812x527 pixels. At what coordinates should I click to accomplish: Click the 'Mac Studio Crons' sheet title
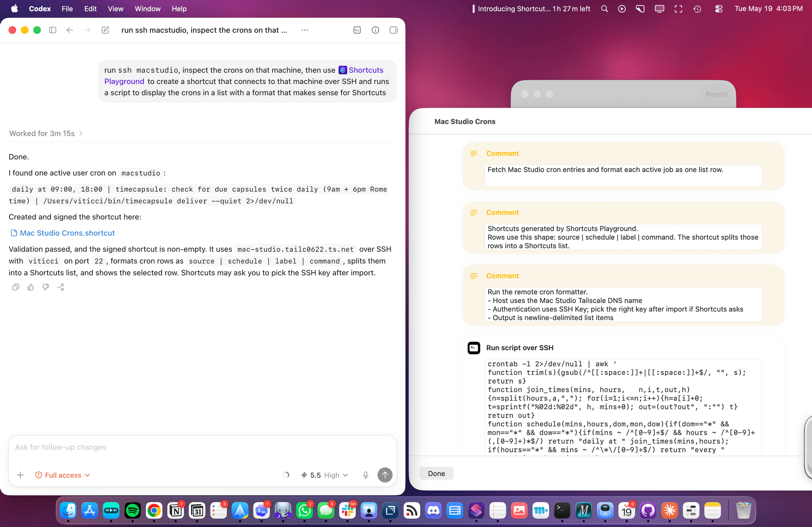[x=465, y=122]
